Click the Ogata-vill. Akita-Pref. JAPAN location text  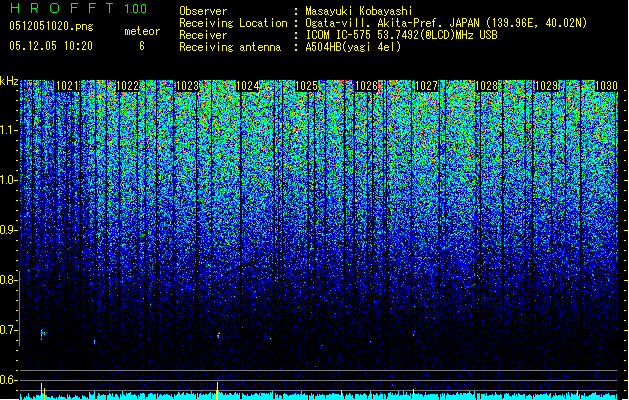pos(446,23)
